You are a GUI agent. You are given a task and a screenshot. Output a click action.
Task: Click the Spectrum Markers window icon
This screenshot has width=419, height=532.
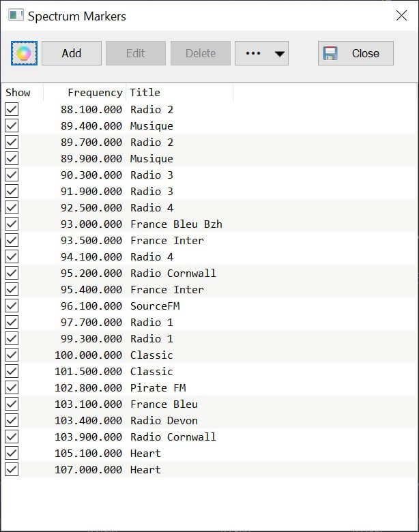(x=16, y=16)
